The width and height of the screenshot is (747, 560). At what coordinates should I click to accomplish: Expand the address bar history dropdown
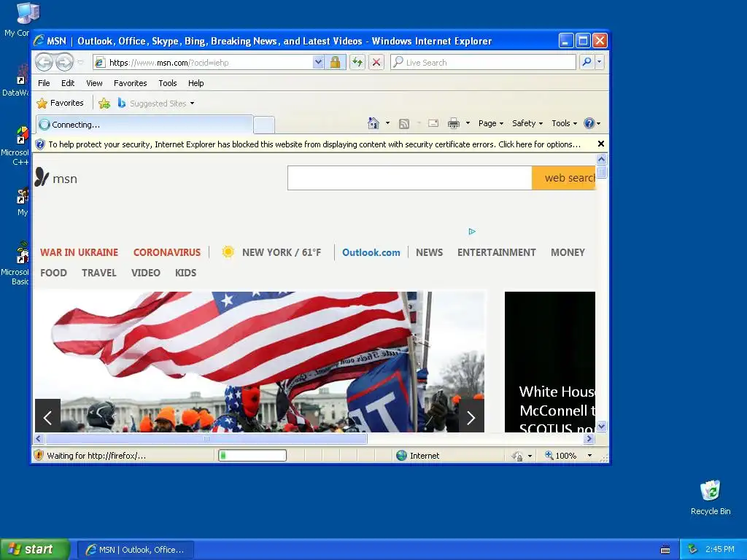(318, 63)
